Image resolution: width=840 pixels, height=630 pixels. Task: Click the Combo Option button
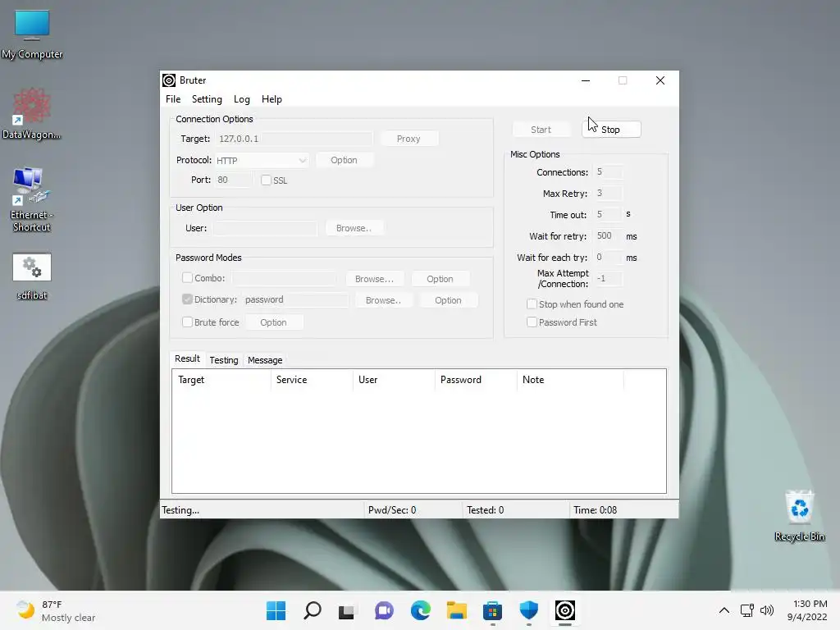point(440,279)
